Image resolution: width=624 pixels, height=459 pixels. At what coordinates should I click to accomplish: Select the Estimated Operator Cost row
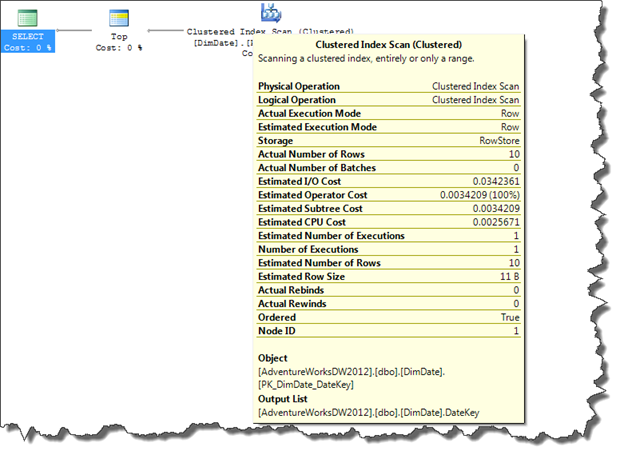point(388,195)
